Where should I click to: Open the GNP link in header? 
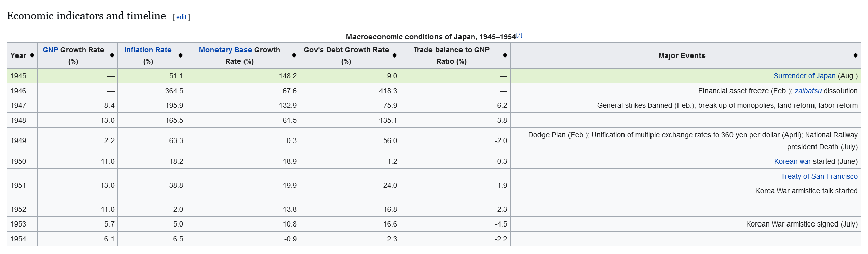click(50, 50)
